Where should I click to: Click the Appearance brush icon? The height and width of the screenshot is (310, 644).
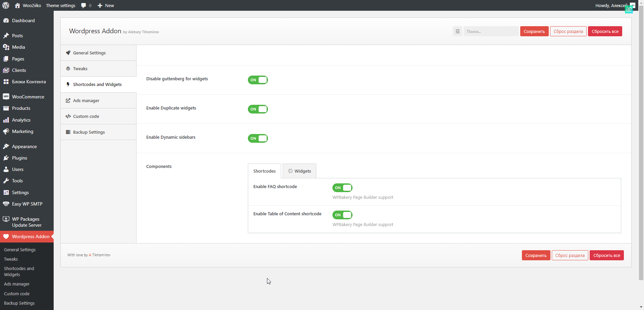6,146
